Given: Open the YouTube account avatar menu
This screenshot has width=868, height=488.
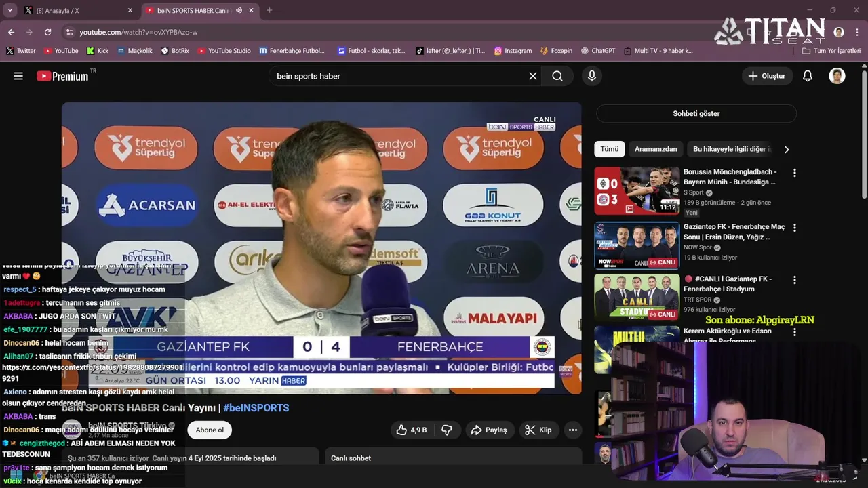Looking at the screenshot, I should click(837, 76).
